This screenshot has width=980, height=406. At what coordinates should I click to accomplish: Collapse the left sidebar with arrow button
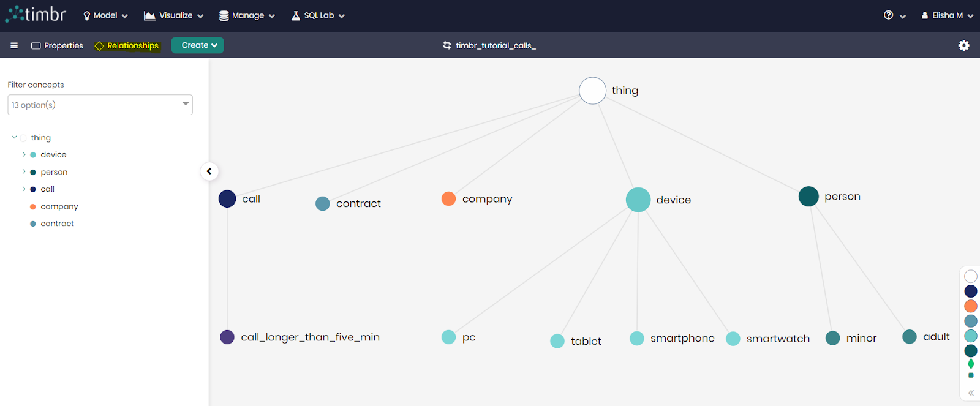click(x=209, y=171)
